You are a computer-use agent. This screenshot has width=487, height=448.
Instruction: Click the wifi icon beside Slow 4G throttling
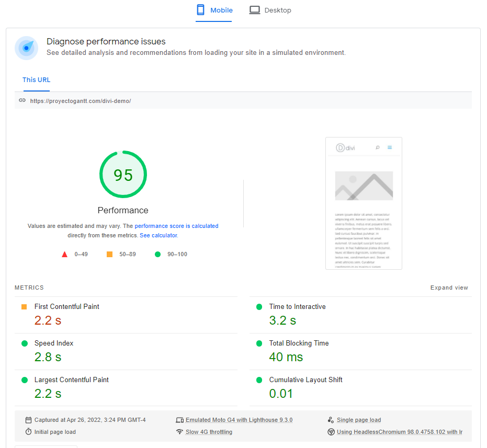point(180,432)
